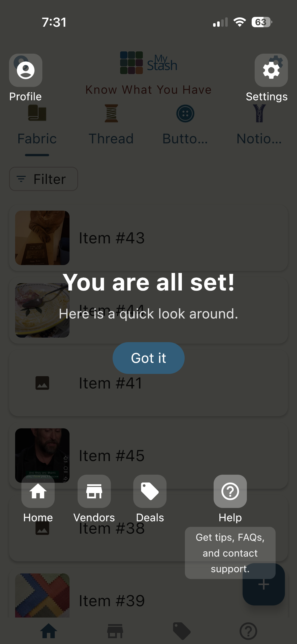Select the Home icon in bottom navigation

click(x=38, y=491)
